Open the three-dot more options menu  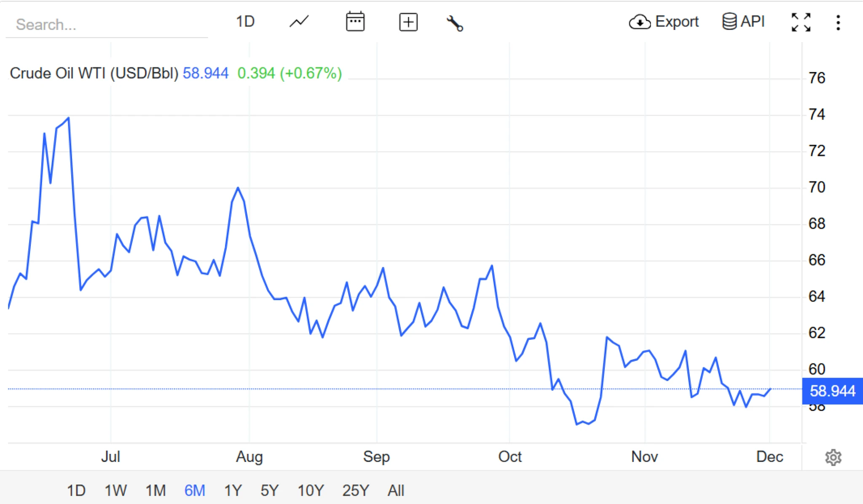[x=838, y=23]
